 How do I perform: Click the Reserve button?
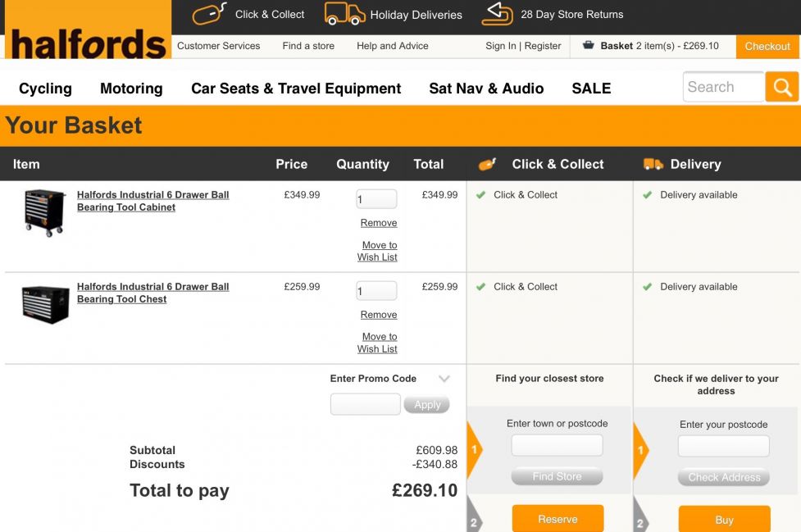tap(558, 519)
